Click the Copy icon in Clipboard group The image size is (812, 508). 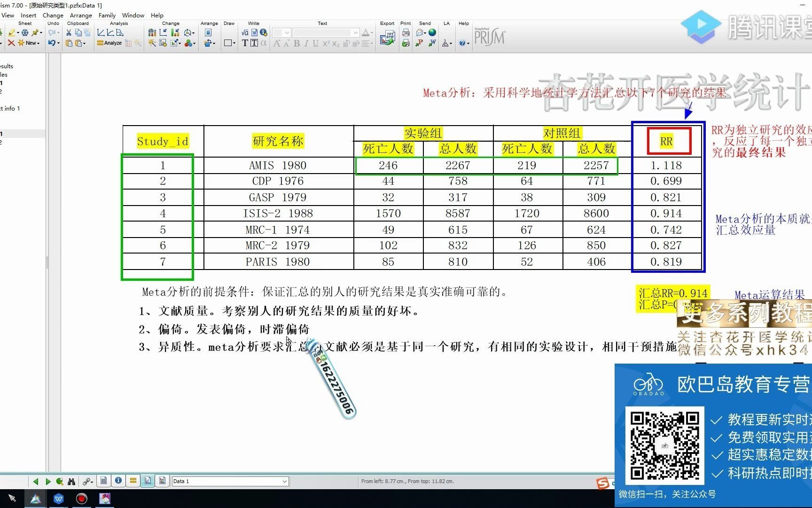click(78, 32)
